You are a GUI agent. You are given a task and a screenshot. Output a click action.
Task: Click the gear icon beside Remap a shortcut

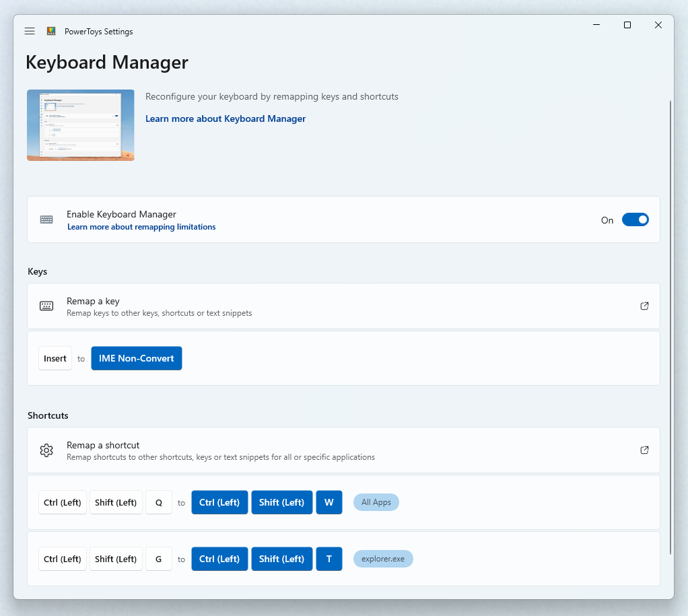pyautogui.click(x=46, y=450)
